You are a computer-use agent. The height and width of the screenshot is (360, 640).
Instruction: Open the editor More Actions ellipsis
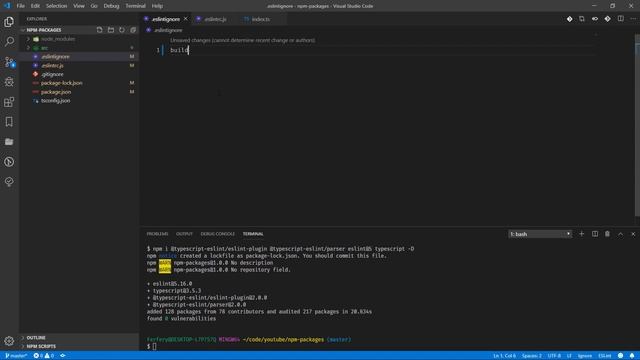point(633,19)
